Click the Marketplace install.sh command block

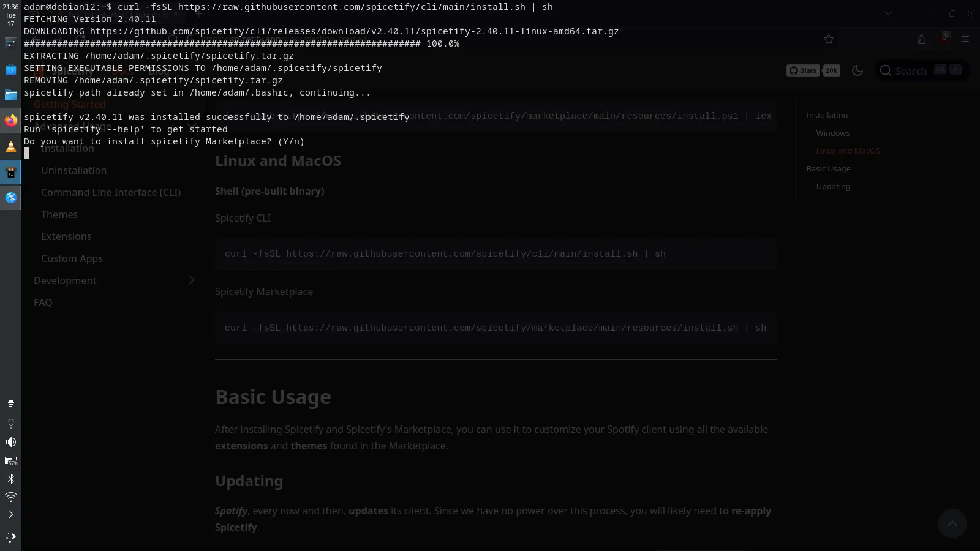click(x=496, y=328)
